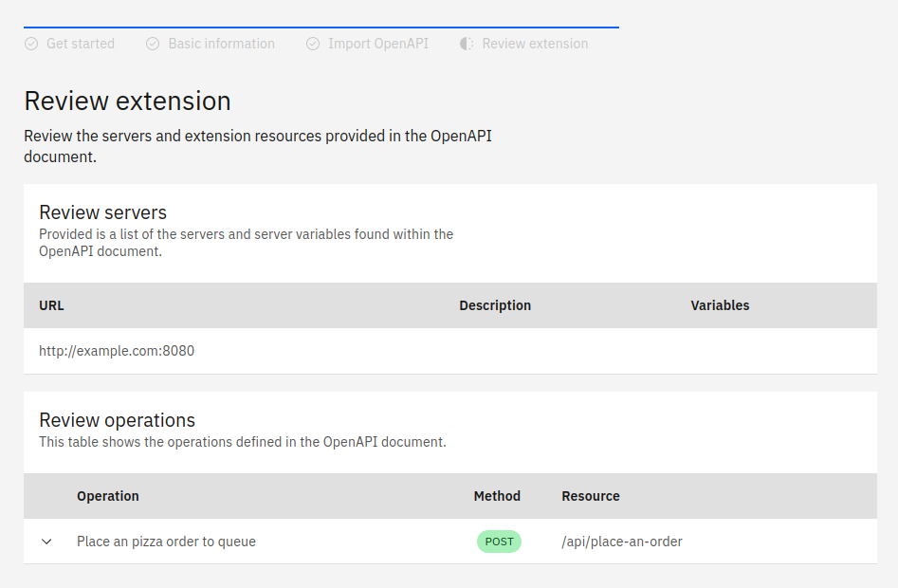The height and width of the screenshot is (588, 898).
Task: Click the Variables column header
Action: pos(720,305)
